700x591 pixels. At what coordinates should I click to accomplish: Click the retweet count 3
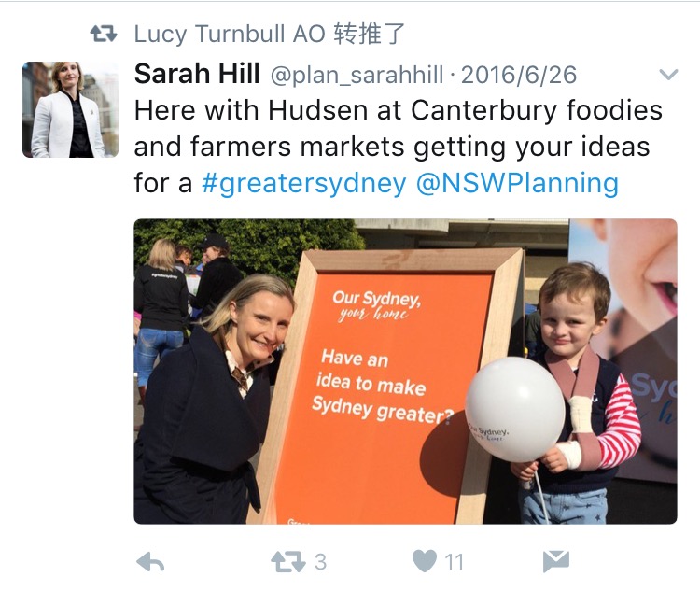coord(320,562)
